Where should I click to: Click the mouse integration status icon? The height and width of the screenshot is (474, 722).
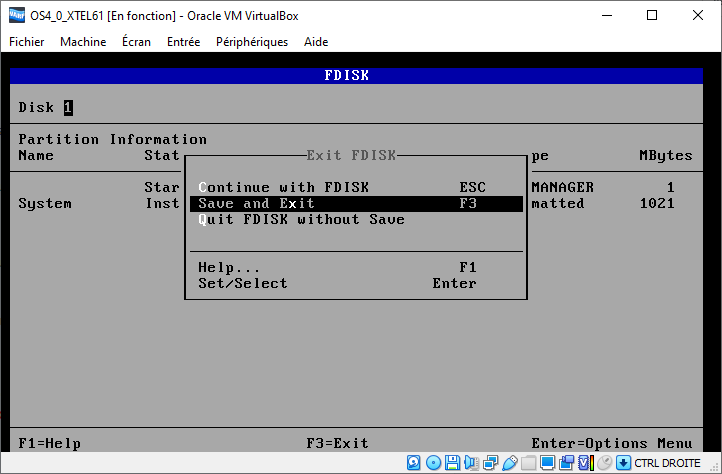coord(604,463)
